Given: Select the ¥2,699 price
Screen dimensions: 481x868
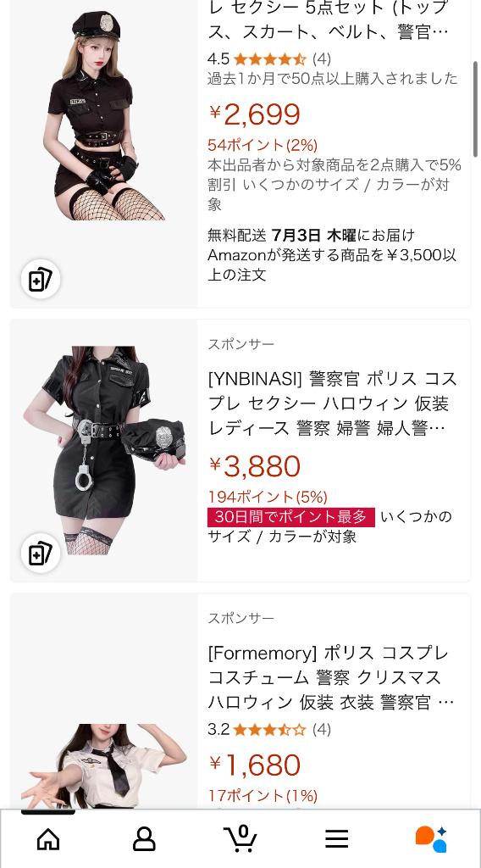Looking at the screenshot, I should point(255,114).
